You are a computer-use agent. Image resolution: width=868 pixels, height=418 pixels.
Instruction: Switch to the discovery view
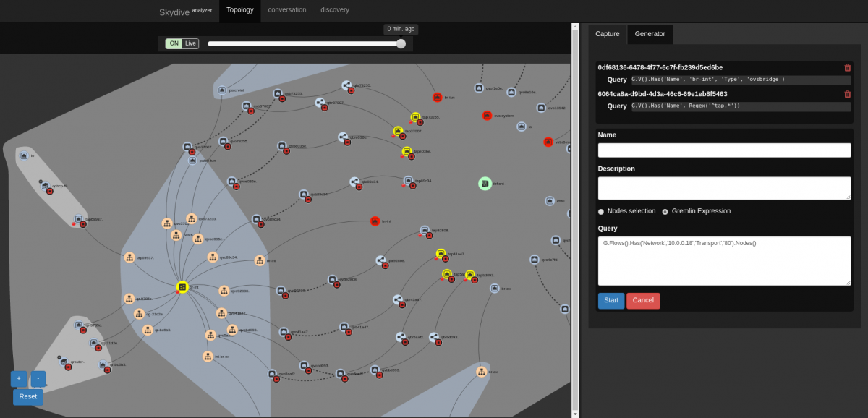(x=334, y=10)
